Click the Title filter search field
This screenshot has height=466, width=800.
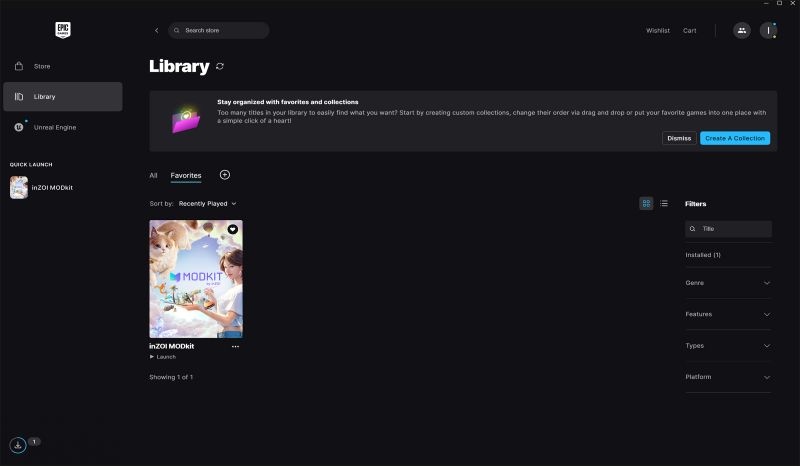tap(728, 229)
